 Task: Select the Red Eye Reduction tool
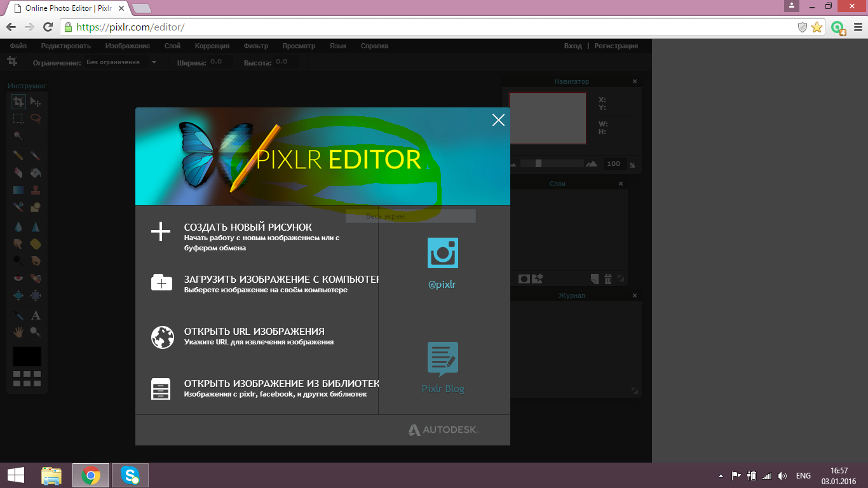point(18,278)
